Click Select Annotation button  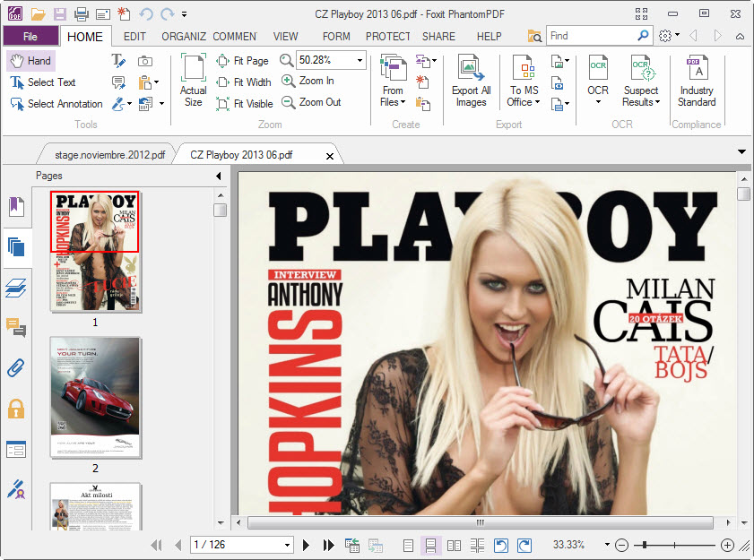click(x=56, y=104)
